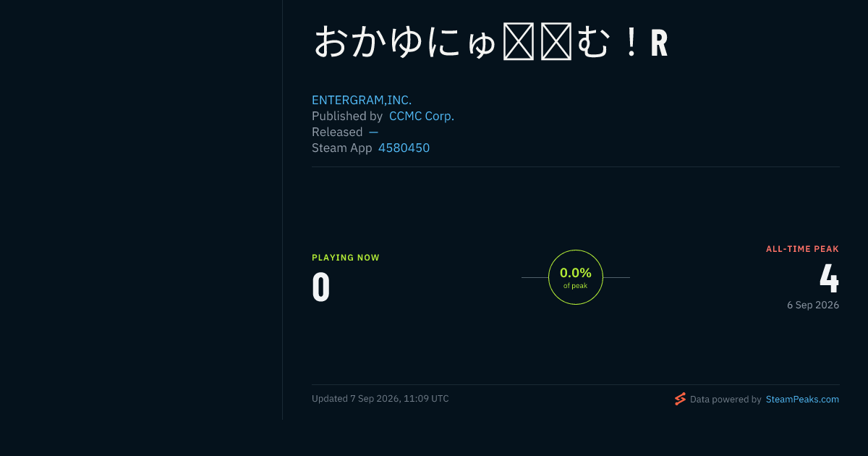Click the PLAYING NOW label
Viewport: 868px width, 456px height.
click(x=346, y=258)
